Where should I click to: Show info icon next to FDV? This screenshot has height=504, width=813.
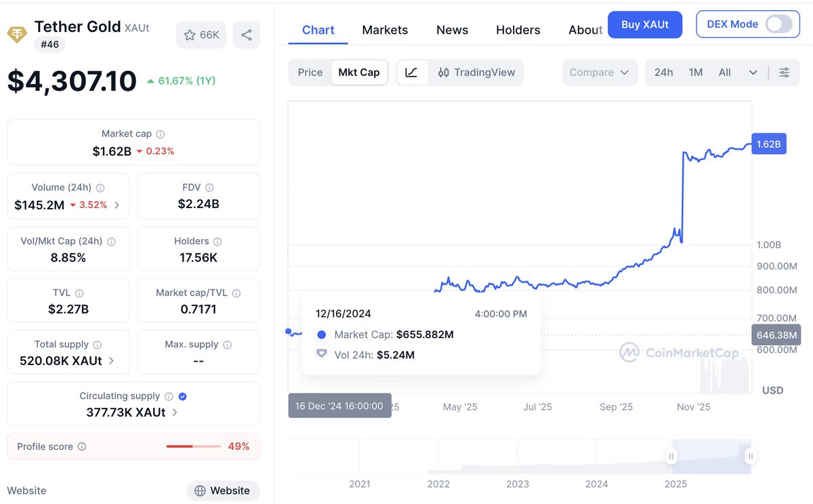(x=209, y=188)
